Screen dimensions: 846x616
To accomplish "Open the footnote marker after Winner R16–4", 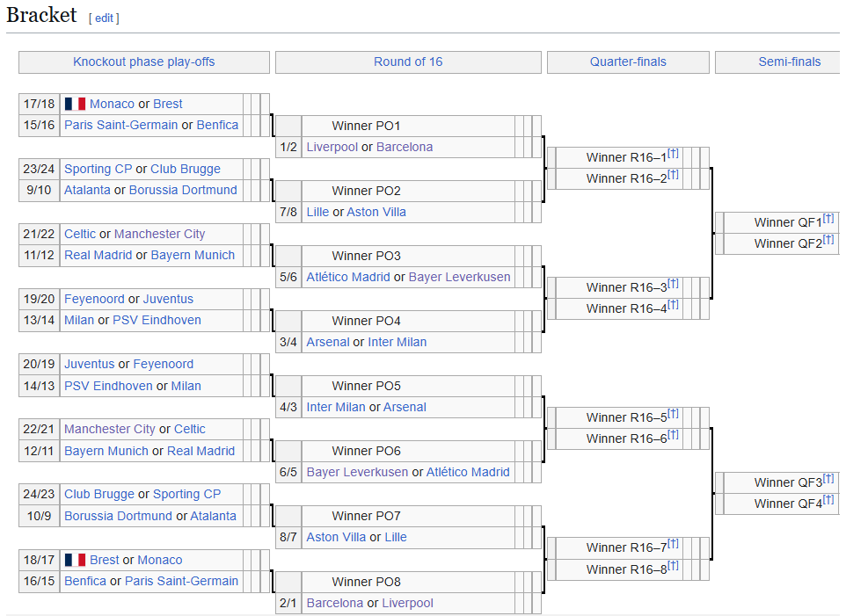I will 673,305.
